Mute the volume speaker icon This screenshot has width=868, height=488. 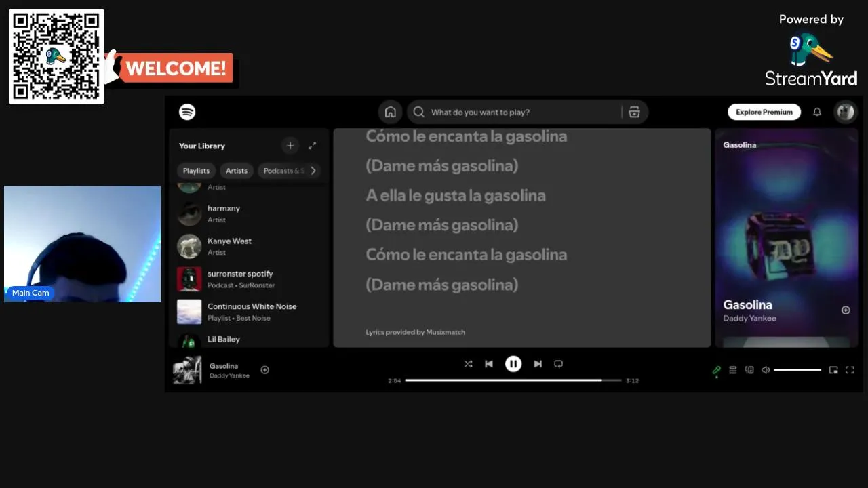(x=766, y=370)
